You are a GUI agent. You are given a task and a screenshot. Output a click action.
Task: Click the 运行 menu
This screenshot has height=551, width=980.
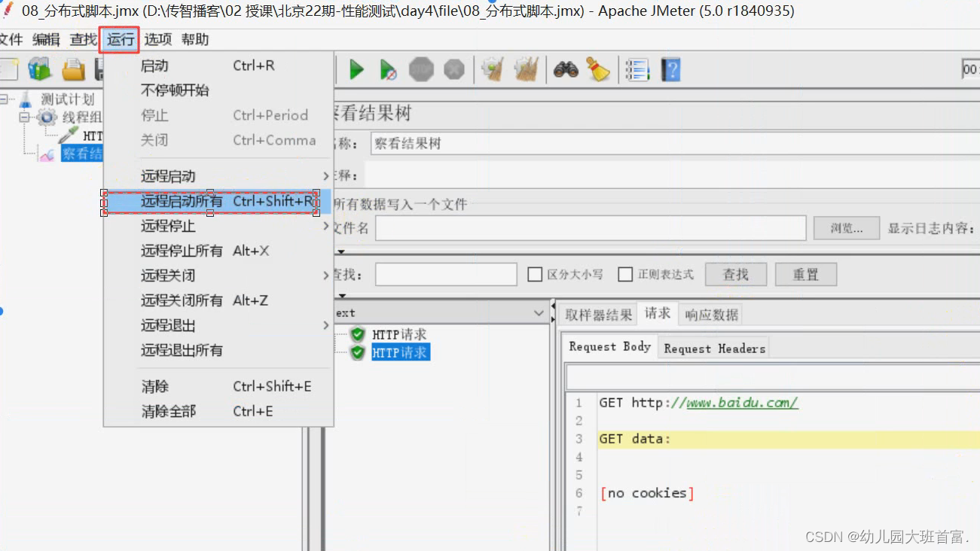point(120,39)
